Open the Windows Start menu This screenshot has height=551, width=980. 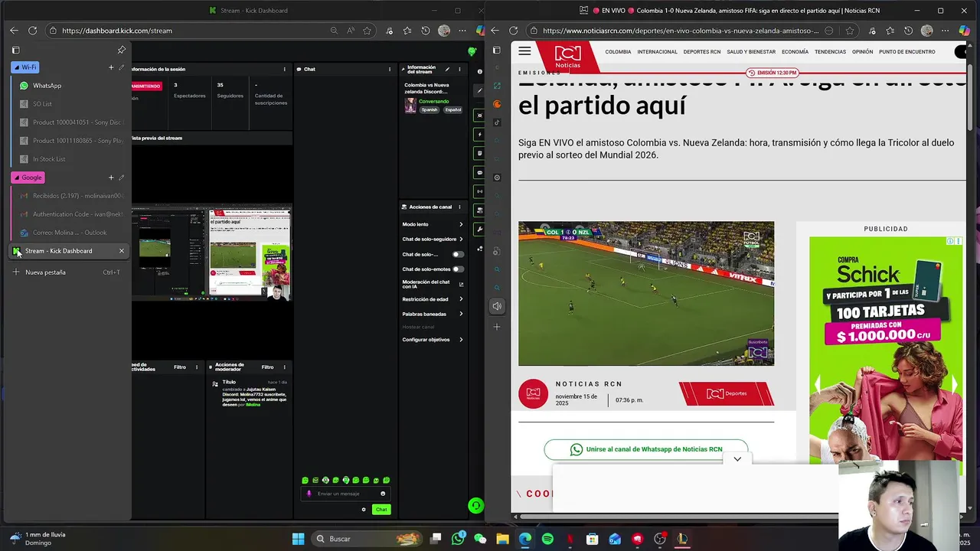(299, 539)
